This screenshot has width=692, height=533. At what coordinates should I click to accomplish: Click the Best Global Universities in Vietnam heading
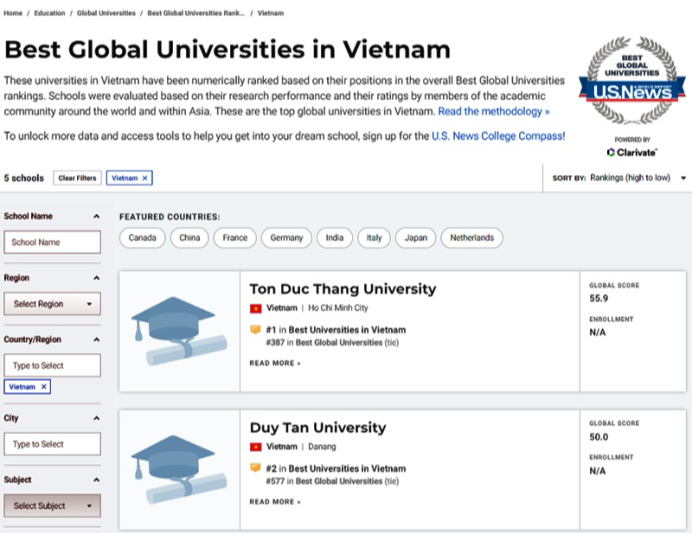(227, 49)
